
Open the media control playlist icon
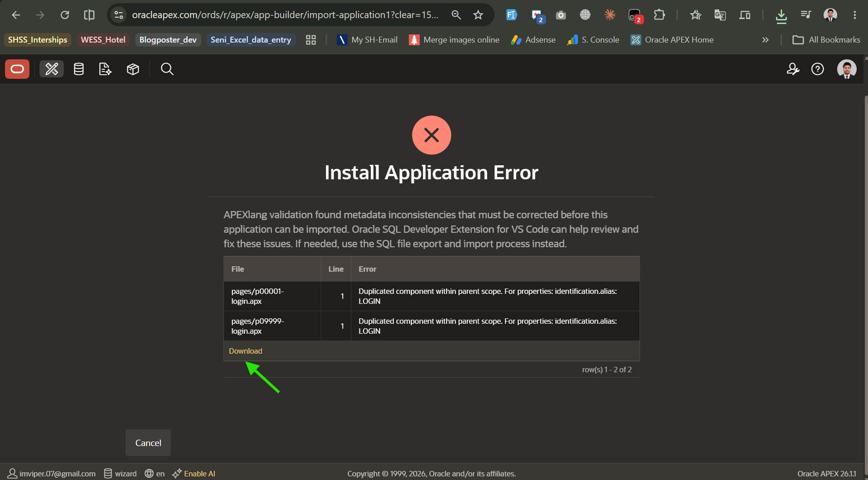[805, 15]
